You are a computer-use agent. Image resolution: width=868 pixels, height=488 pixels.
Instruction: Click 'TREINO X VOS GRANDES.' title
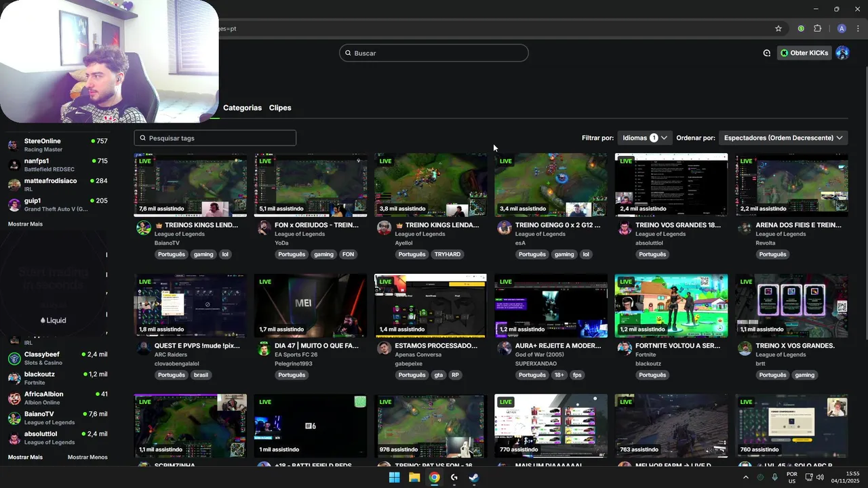point(795,346)
